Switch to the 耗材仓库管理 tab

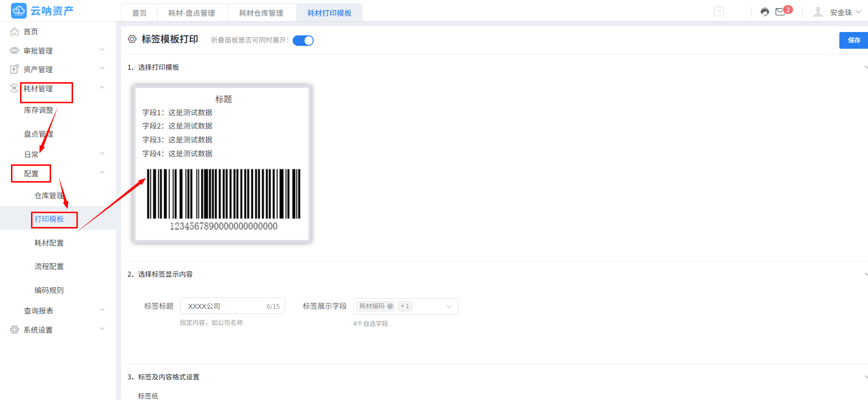(261, 13)
